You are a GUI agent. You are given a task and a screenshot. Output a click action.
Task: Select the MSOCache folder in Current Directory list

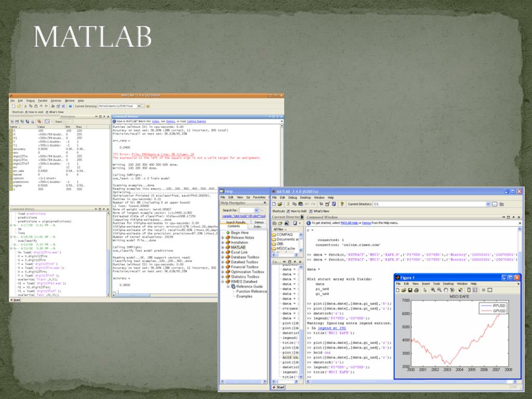coord(286,249)
